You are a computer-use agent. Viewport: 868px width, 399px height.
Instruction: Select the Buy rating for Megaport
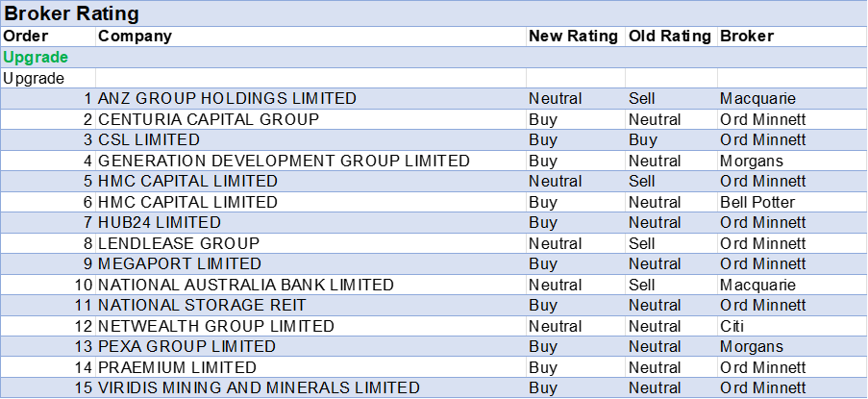point(543,263)
